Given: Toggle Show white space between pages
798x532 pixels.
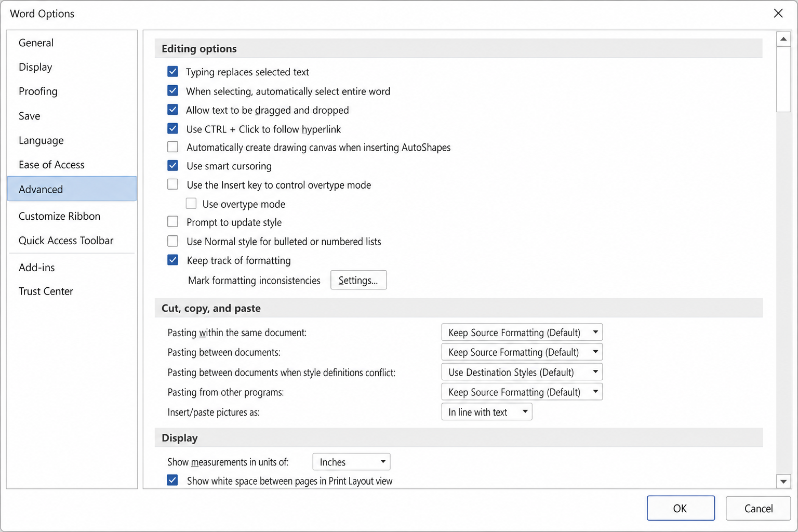Looking at the screenshot, I should pyautogui.click(x=172, y=481).
